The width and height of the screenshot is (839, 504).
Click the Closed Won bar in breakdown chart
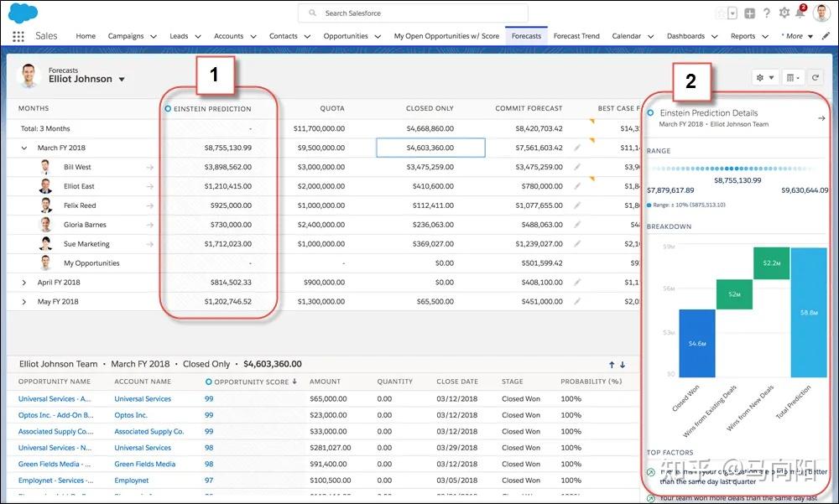pos(696,343)
